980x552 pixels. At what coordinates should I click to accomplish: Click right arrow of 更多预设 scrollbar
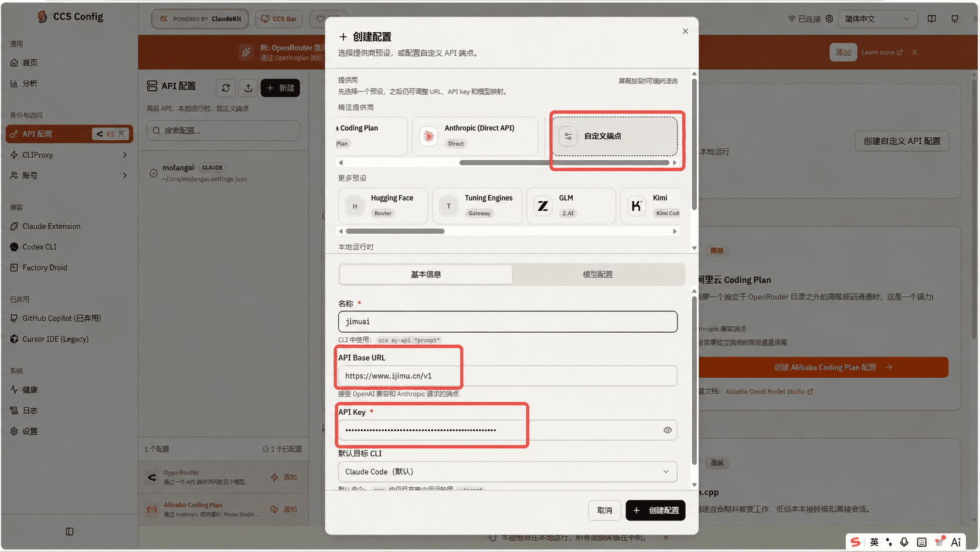pos(675,231)
